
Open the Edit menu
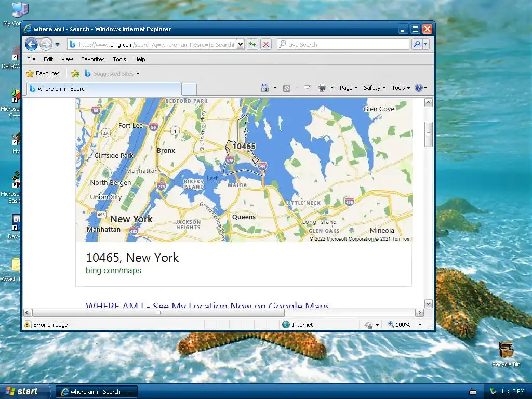[x=48, y=59]
